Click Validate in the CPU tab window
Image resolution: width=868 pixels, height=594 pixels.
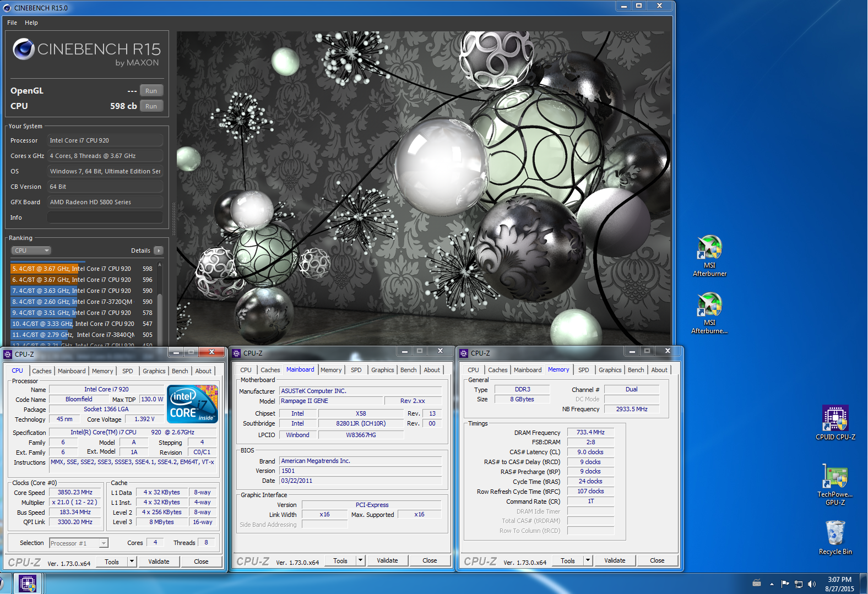159,562
